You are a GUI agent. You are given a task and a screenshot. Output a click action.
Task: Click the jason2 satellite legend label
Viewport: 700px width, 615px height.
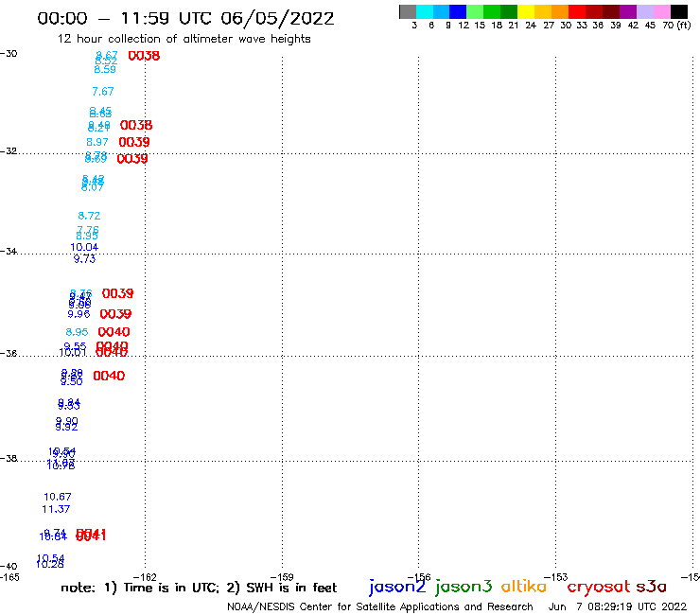click(x=397, y=587)
